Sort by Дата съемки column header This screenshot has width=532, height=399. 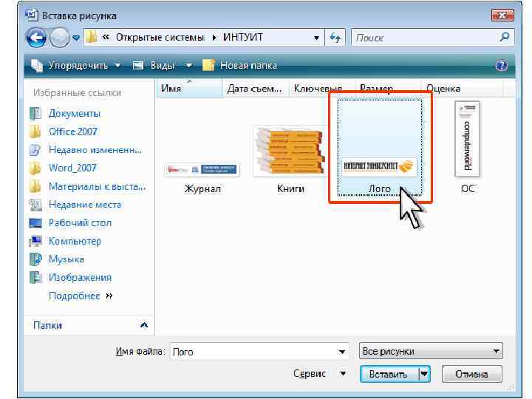[255, 89]
